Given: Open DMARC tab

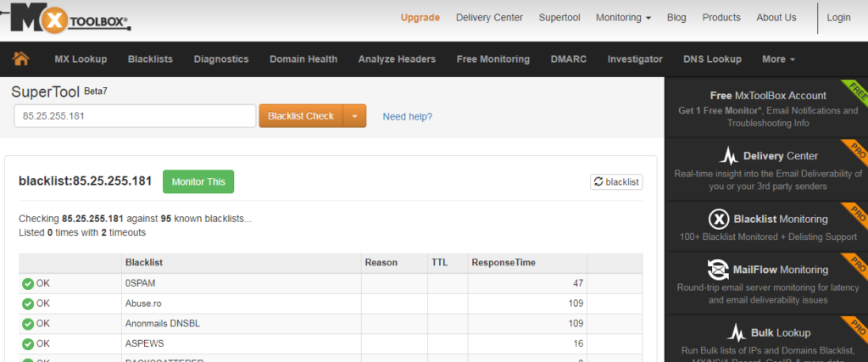Looking at the screenshot, I should click(x=569, y=59).
